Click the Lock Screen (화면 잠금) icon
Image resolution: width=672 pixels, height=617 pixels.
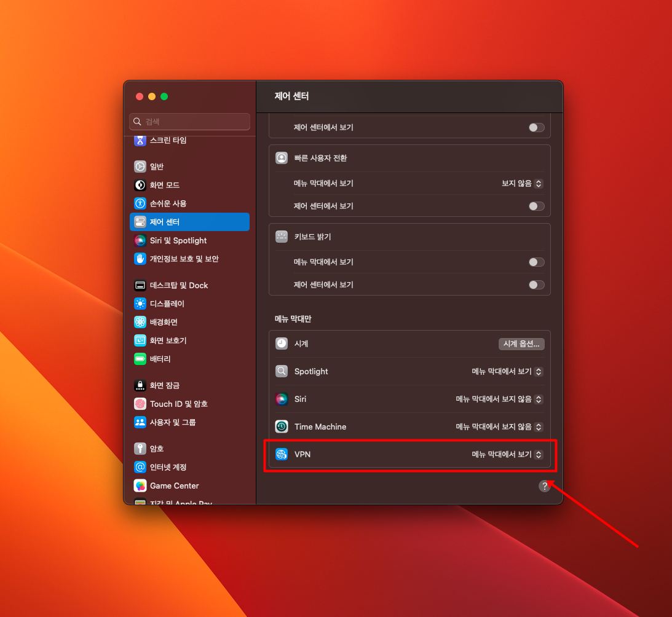pyautogui.click(x=140, y=386)
